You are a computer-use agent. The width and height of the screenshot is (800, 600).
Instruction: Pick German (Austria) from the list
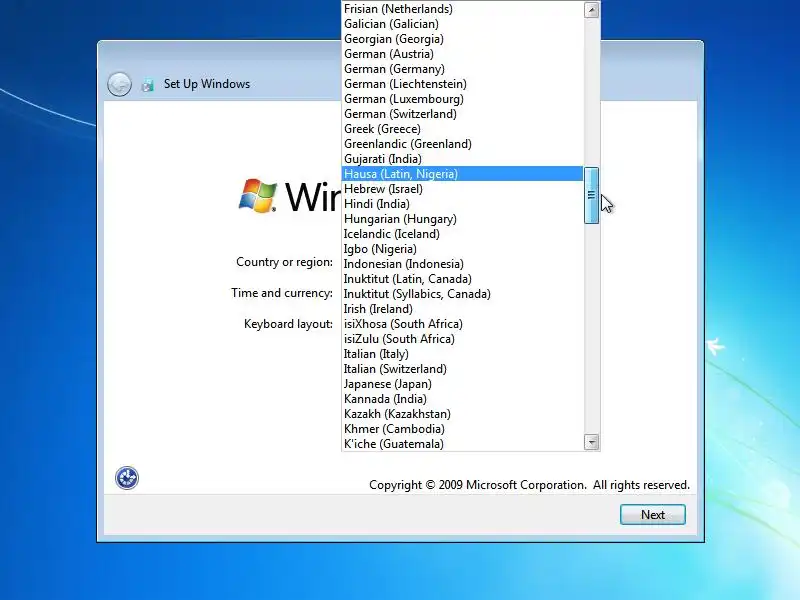[462, 54]
